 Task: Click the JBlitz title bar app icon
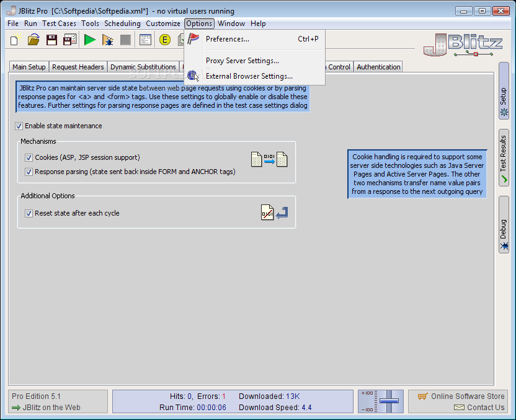[x=12, y=11]
